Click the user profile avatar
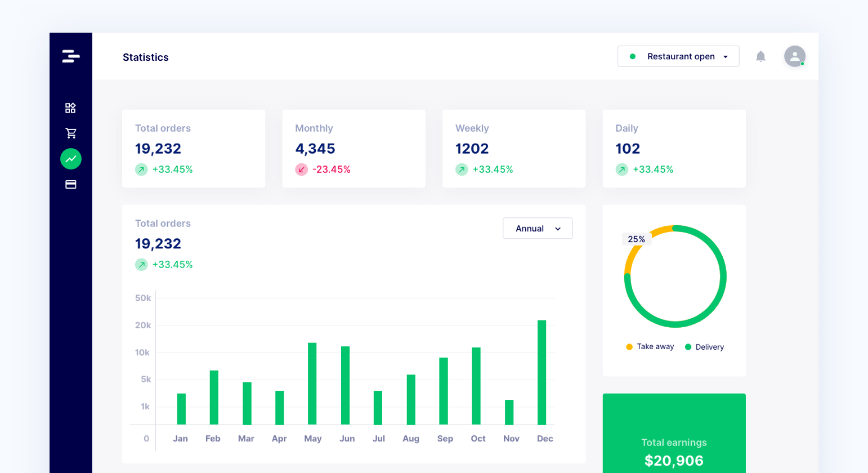868x473 pixels. pyautogui.click(x=794, y=56)
